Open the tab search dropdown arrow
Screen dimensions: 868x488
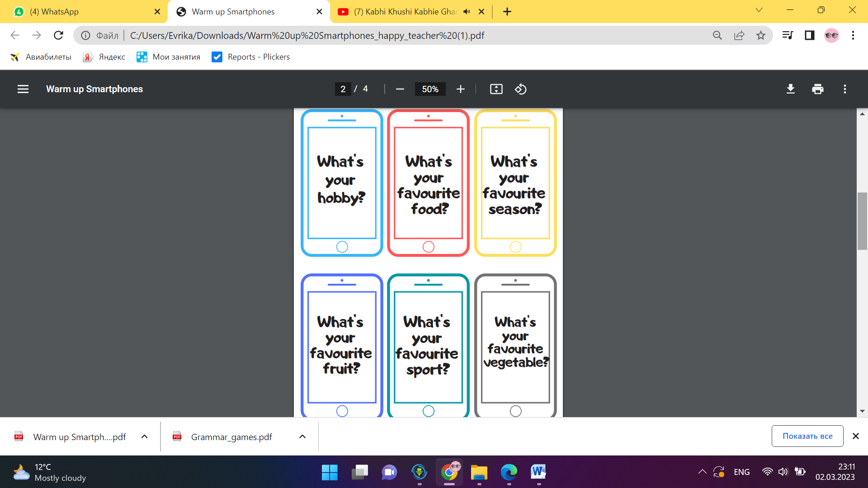(759, 10)
